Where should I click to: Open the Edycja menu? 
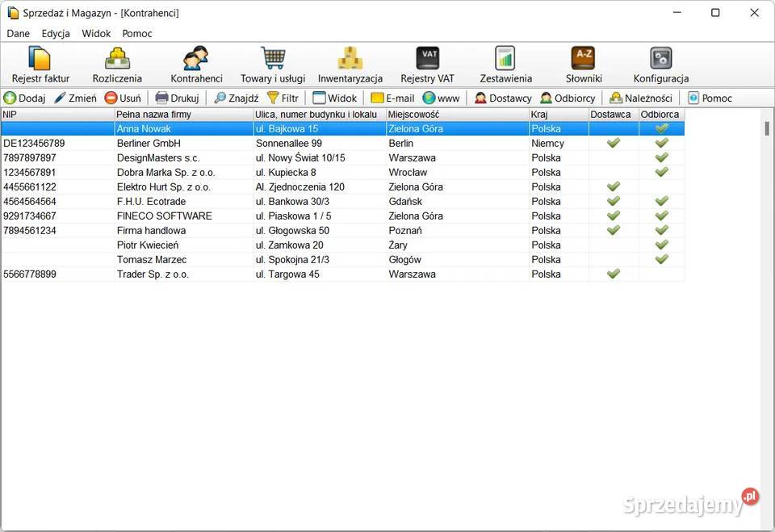(x=56, y=34)
